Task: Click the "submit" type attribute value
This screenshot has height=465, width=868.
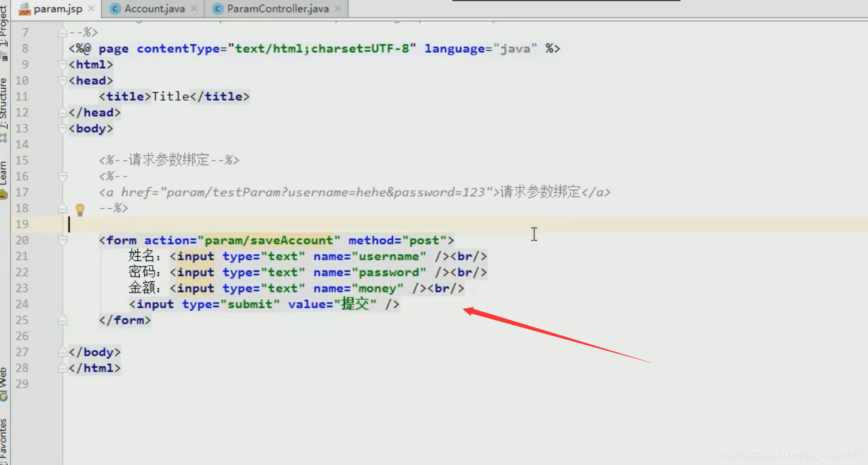Action: coord(250,304)
